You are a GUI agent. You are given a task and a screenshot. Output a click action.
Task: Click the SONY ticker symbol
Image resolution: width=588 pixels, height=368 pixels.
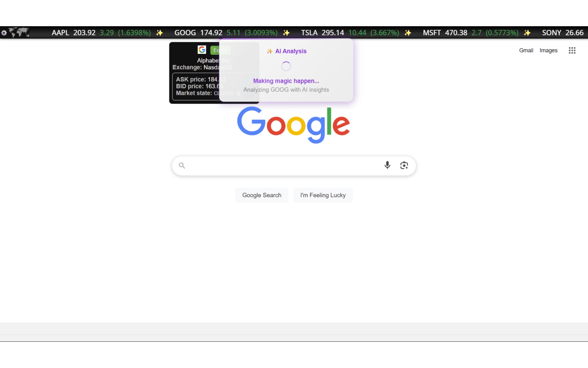coord(552,33)
